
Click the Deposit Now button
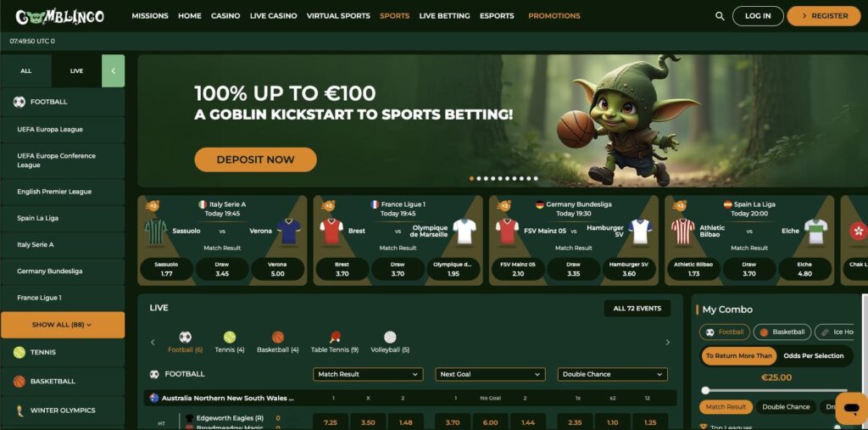tap(255, 159)
